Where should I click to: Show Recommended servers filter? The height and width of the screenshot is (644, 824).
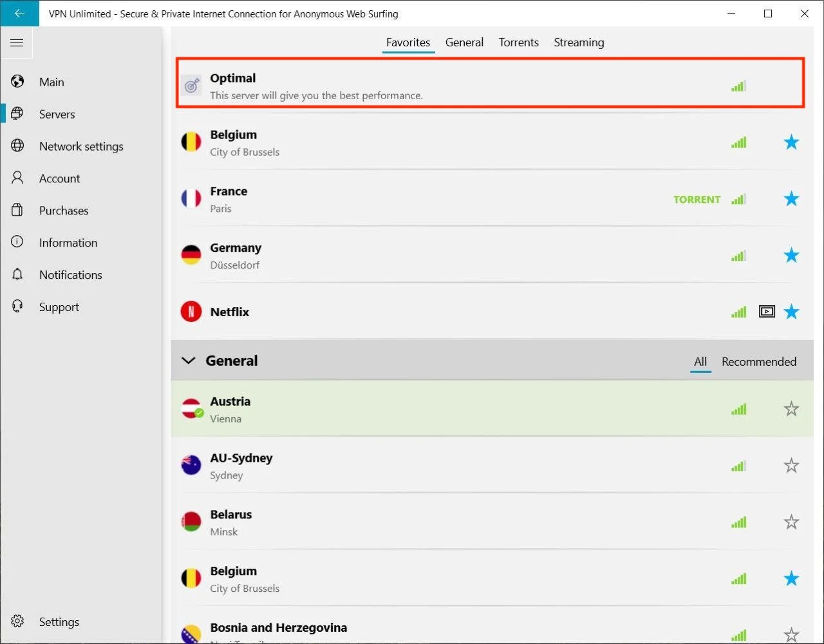pyautogui.click(x=758, y=361)
